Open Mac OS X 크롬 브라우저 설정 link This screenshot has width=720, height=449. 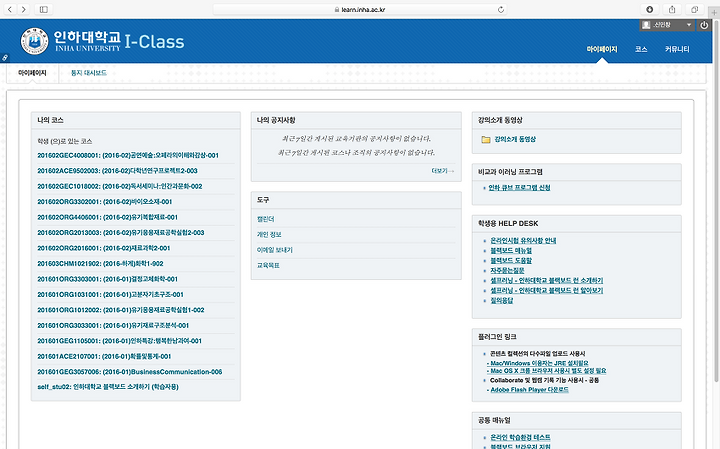[x=546, y=371]
